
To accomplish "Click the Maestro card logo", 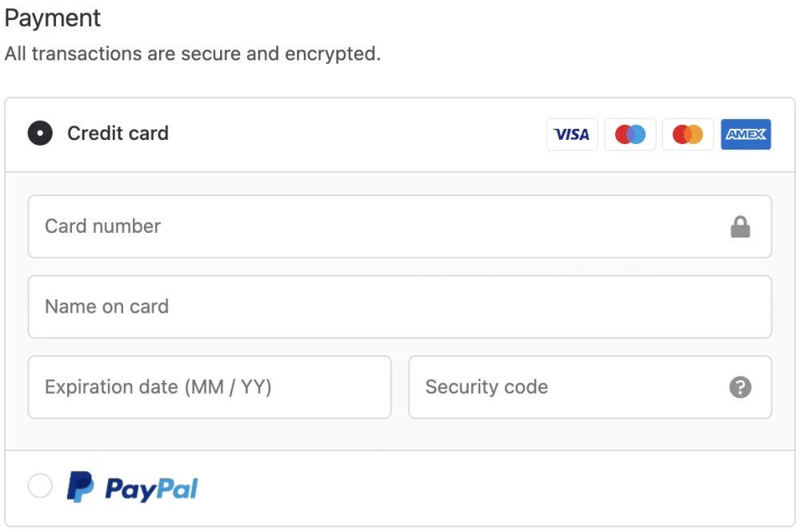I will [x=630, y=134].
